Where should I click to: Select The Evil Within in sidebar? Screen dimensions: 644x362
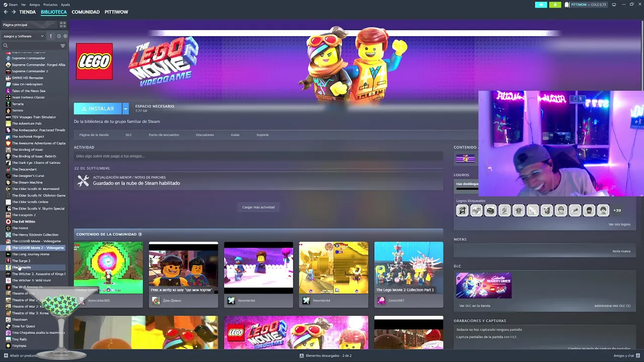(23, 222)
